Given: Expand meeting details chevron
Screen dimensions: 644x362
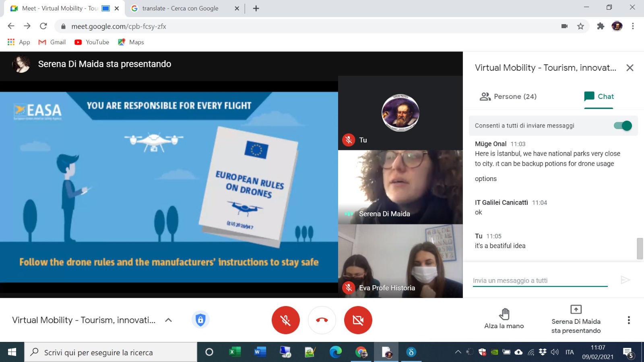Looking at the screenshot, I should [169, 320].
